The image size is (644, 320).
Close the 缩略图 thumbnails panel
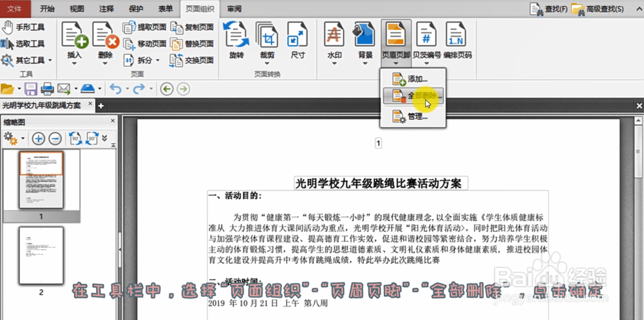[x=113, y=121]
